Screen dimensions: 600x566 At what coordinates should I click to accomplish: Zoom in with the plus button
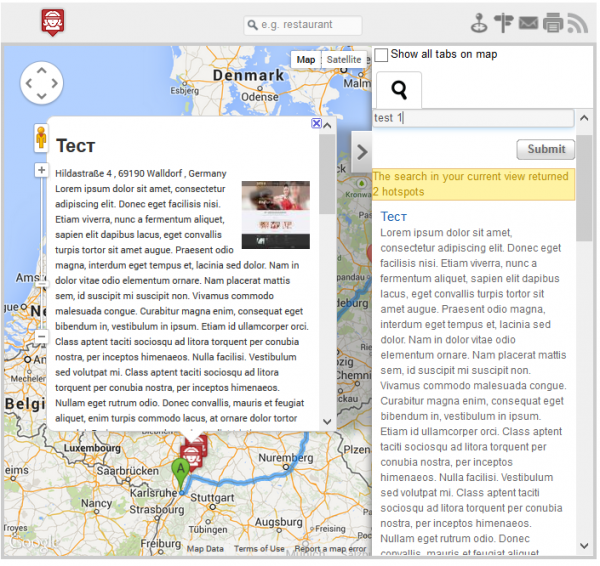41,170
